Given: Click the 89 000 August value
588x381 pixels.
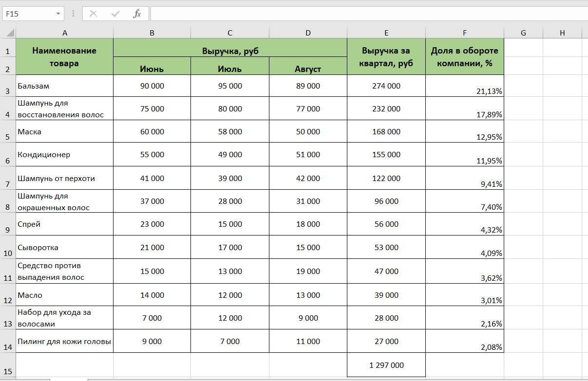Looking at the screenshot, I should pos(308,86).
